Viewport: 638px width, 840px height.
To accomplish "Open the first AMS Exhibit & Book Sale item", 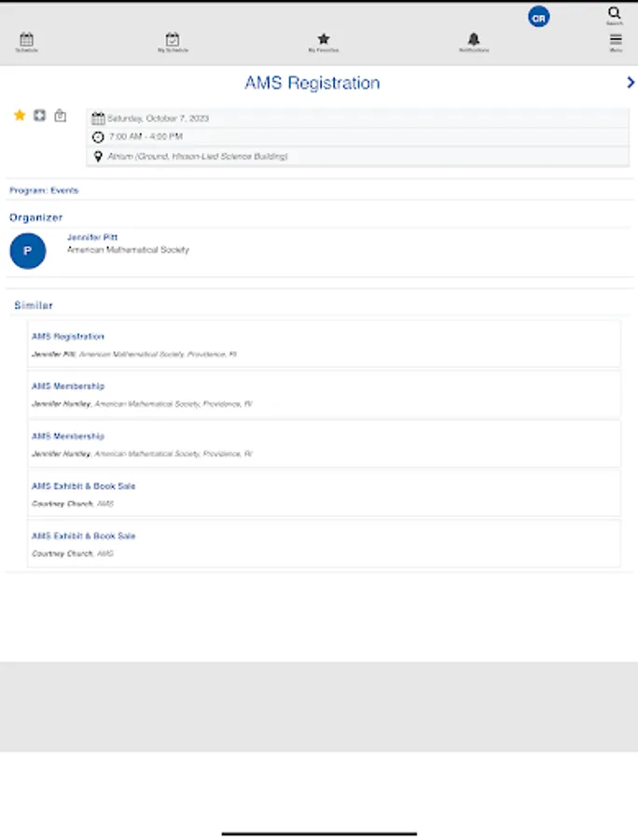I will point(325,494).
